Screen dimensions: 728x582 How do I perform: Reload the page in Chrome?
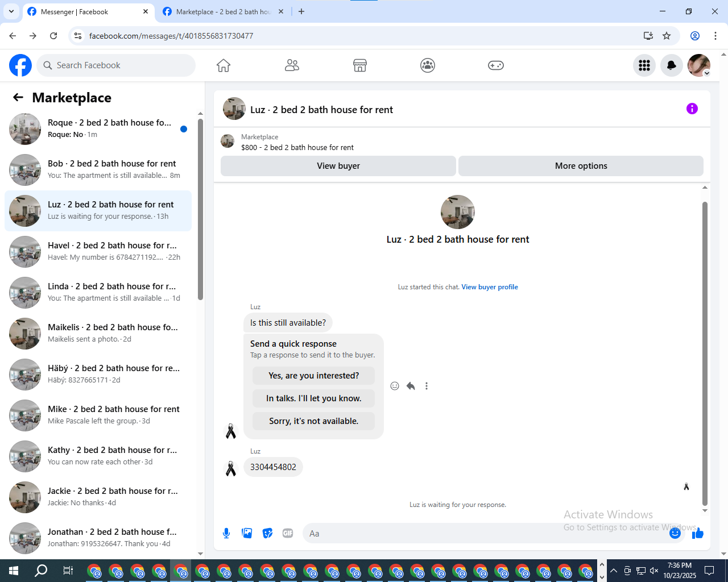pos(53,36)
